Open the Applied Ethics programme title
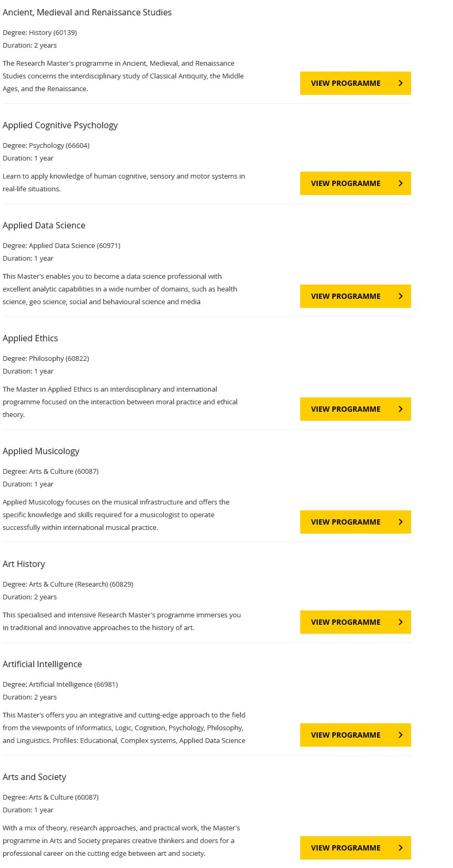453x868 pixels. (30, 338)
